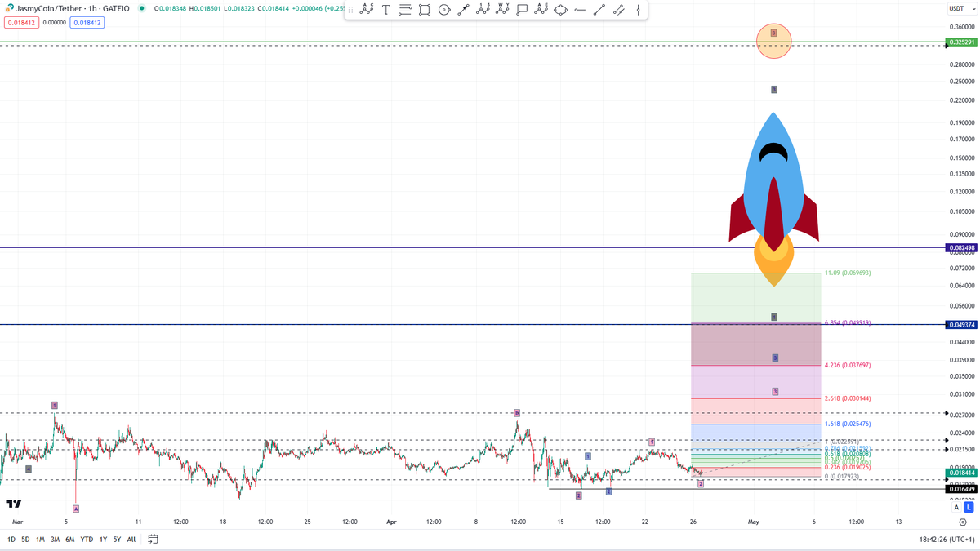Select the 6.854 (0.049919) Fib level

pos(848,322)
